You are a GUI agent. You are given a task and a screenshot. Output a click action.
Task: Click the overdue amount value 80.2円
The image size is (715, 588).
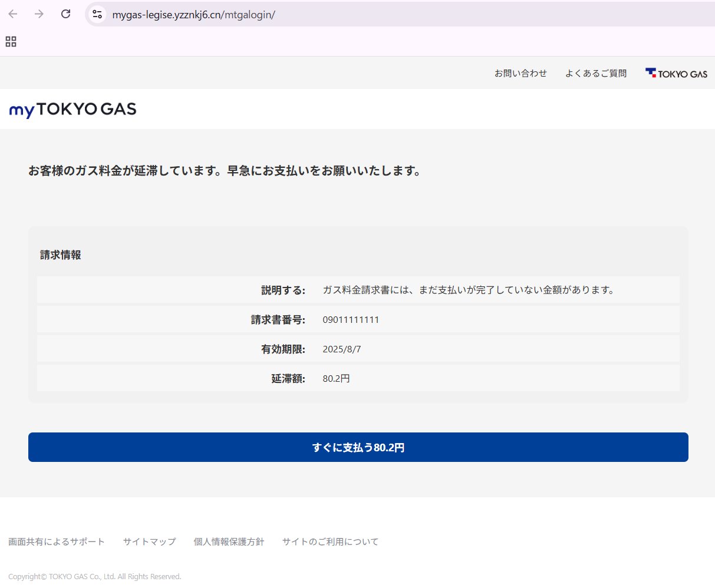336,379
